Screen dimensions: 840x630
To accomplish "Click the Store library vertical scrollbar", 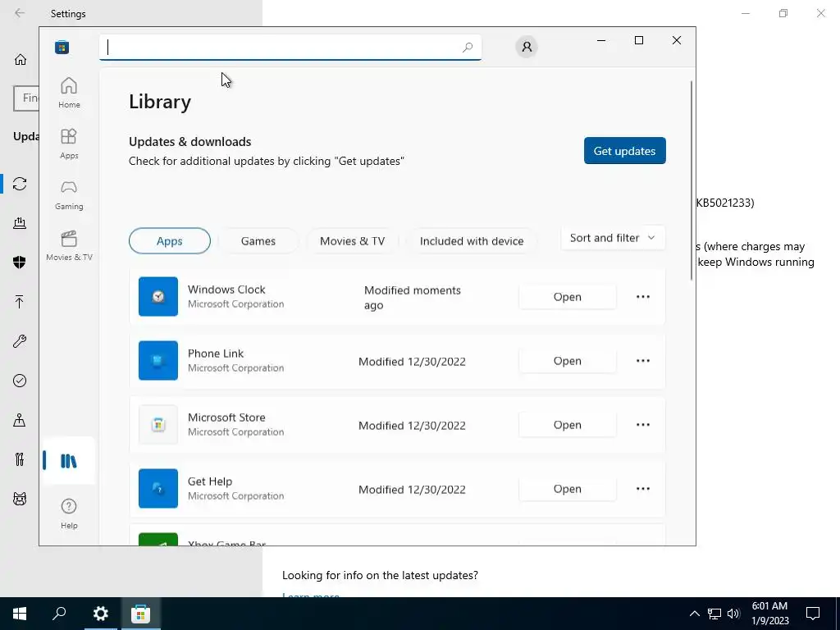I will pos(692,180).
